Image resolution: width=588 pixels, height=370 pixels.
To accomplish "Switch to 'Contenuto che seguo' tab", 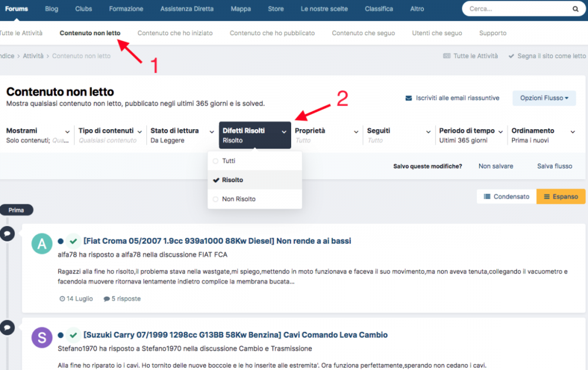I will [363, 33].
